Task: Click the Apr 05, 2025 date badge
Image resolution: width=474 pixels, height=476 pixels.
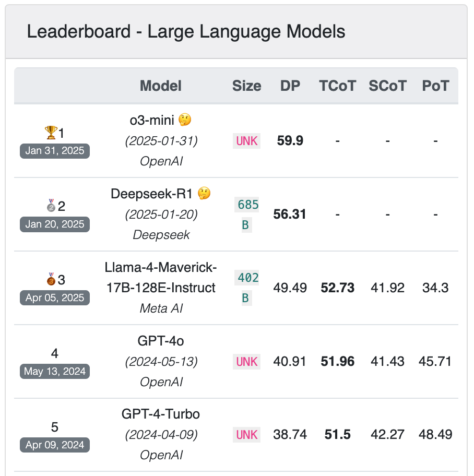Action: (55, 298)
